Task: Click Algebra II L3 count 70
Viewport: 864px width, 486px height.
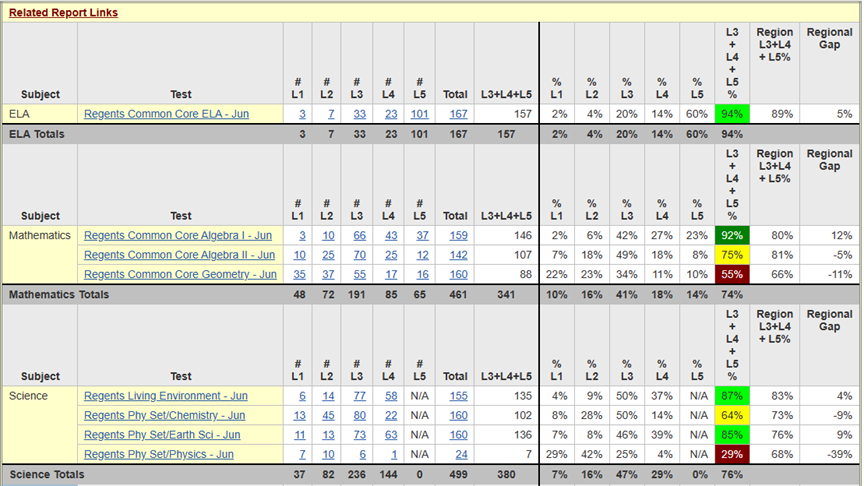Action: click(x=359, y=255)
